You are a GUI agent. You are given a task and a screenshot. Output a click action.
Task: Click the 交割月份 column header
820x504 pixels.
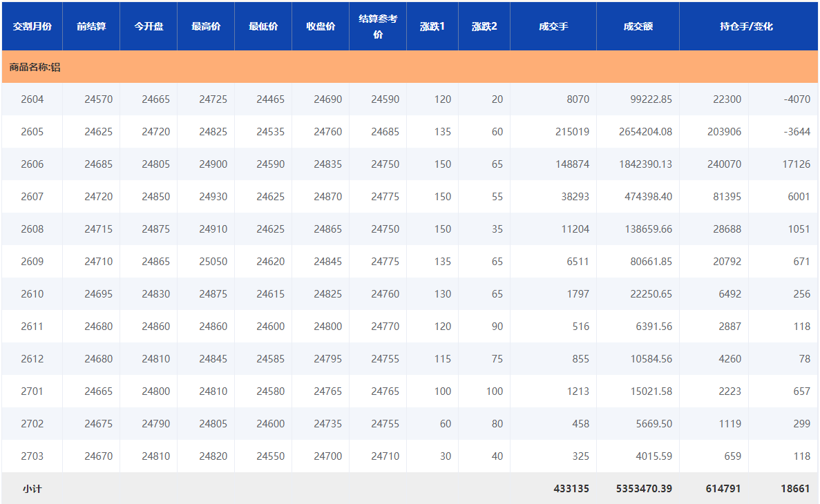(32, 26)
